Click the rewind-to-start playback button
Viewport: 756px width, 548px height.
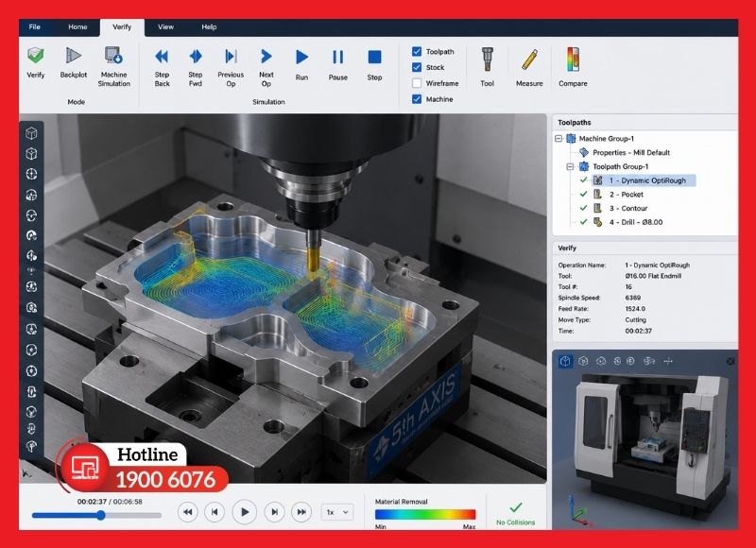click(x=188, y=512)
